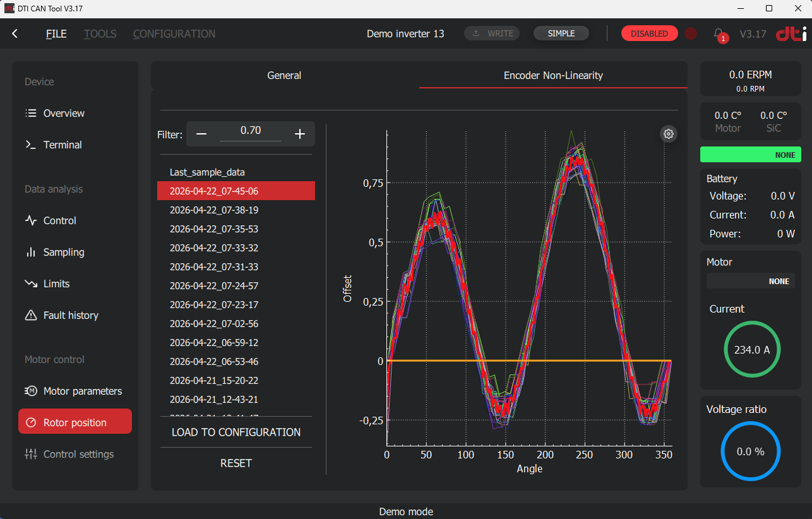Viewport: 812px width, 519px height.
Task: Select sample 2026-04-21_15-20-22
Action: (236, 380)
